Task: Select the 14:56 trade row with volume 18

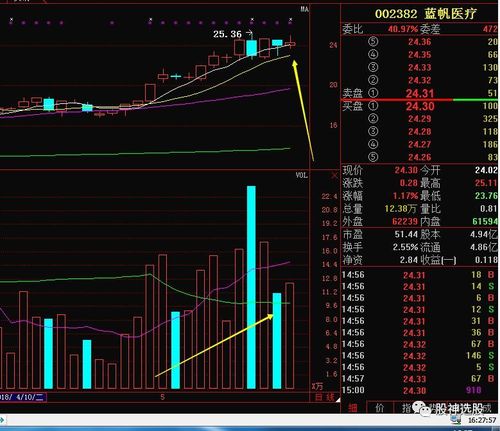Action: coord(419,275)
